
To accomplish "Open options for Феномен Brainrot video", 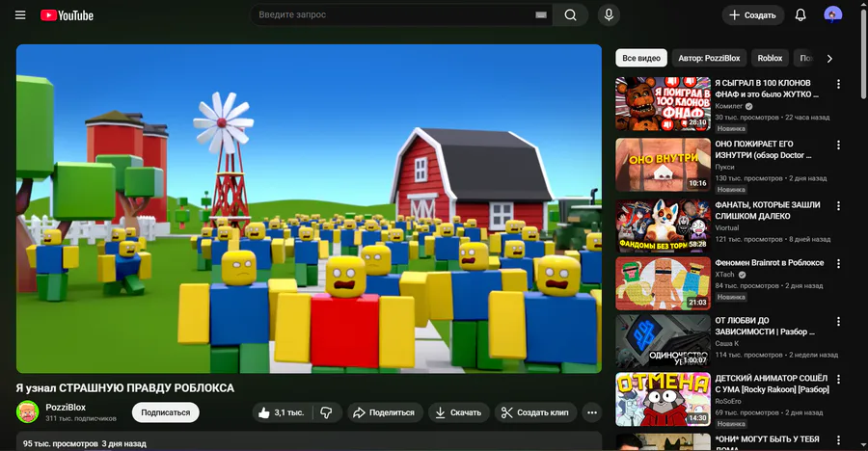I will click(x=838, y=264).
